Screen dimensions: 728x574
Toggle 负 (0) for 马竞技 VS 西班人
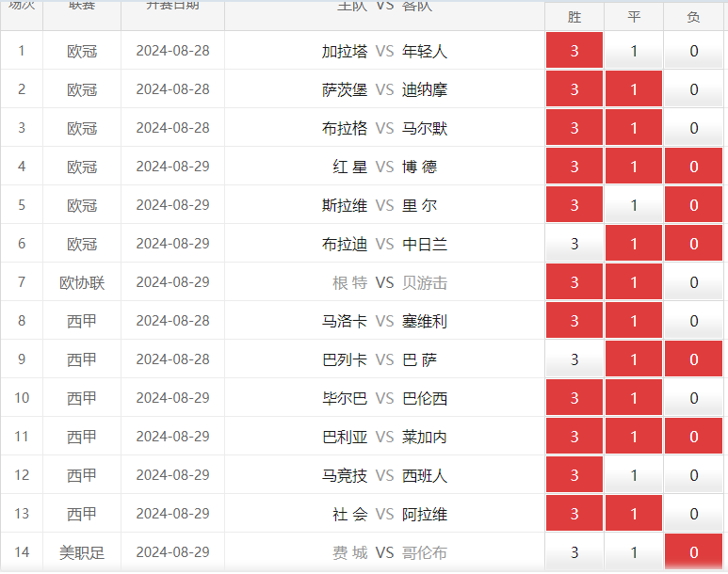pyautogui.click(x=694, y=473)
